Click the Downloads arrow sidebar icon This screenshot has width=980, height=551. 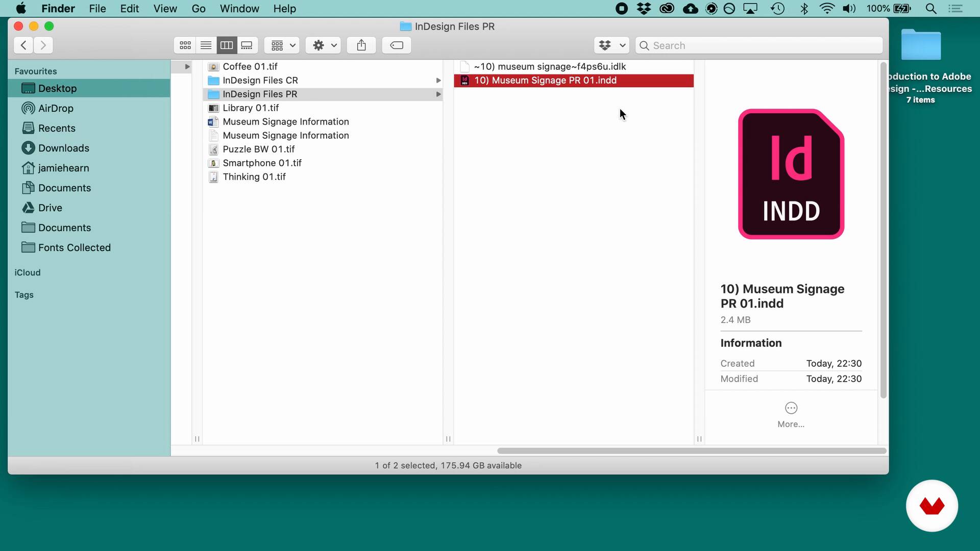(28, 148)
